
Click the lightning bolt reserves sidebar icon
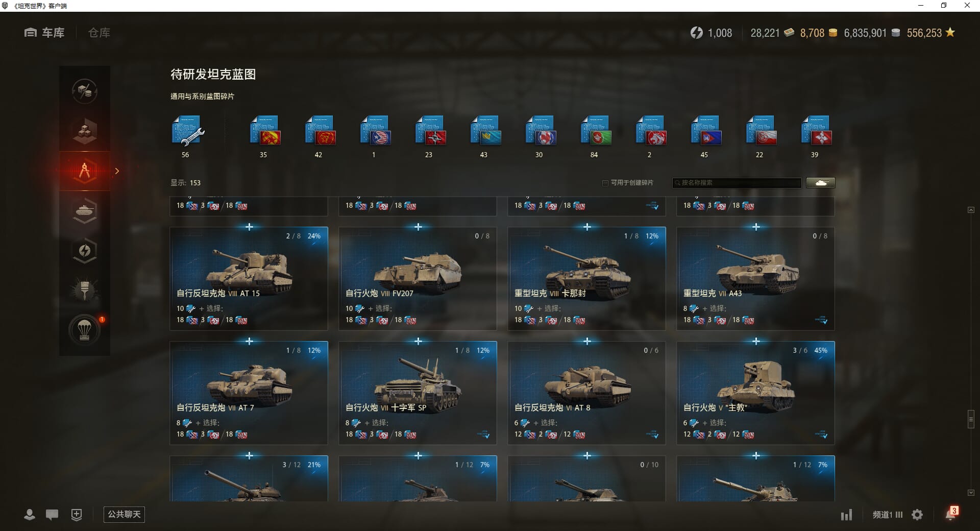coord(85,250)
